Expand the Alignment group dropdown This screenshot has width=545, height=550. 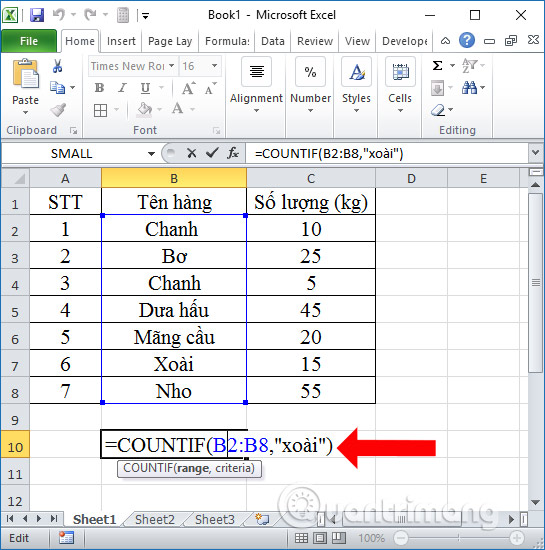(x=256, y=110)
